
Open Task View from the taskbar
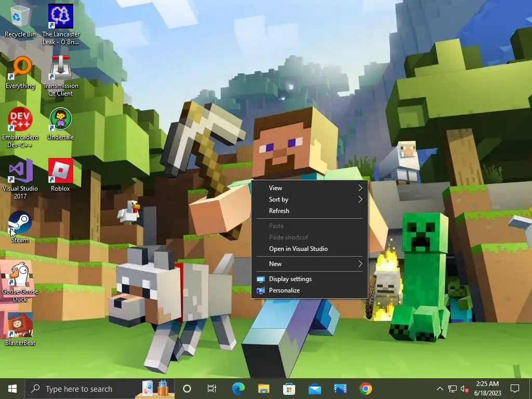(x=212, y=389)
